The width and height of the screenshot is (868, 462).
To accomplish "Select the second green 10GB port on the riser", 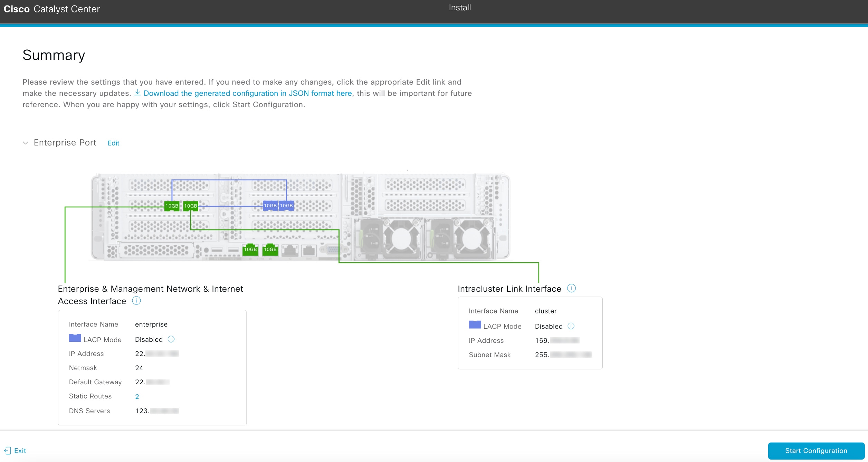I will point(191,205).
